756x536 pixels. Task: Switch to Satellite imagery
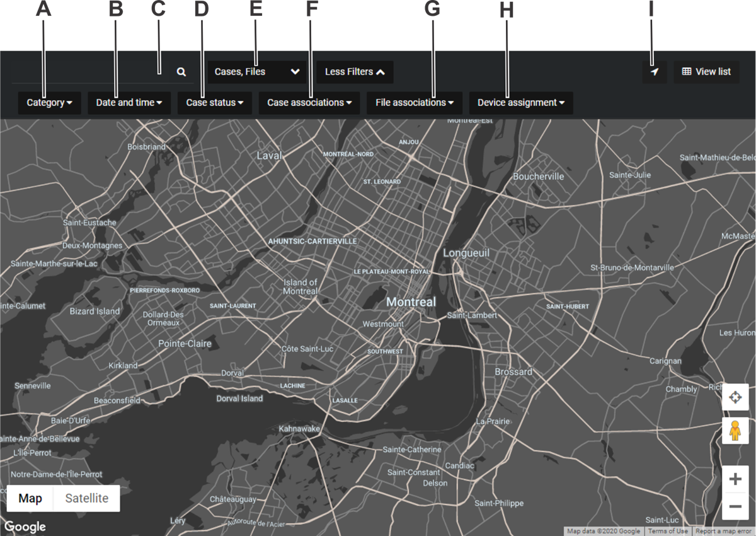click(87, 498)
